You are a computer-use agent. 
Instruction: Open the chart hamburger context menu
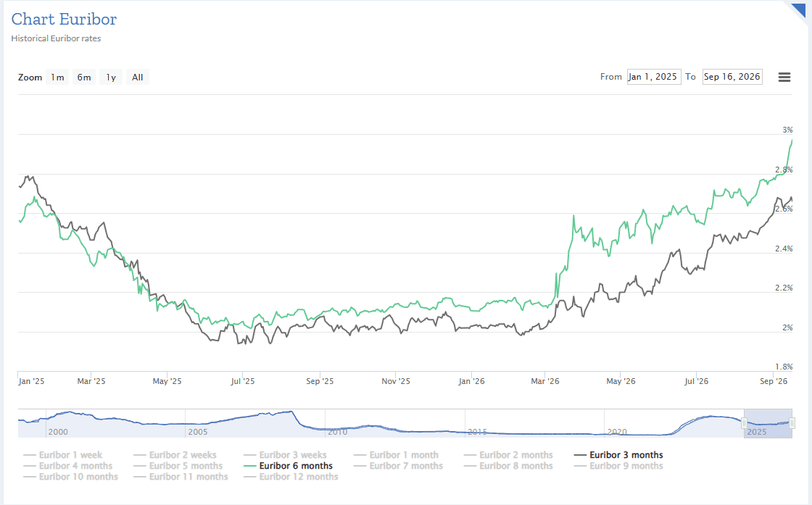point(784,77)
